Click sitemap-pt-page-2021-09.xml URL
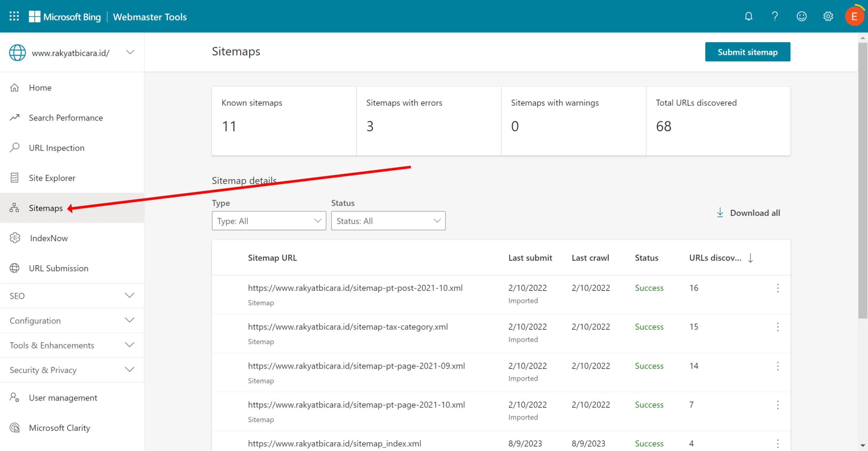Screen dimensions: 868x451 point(357,365)
